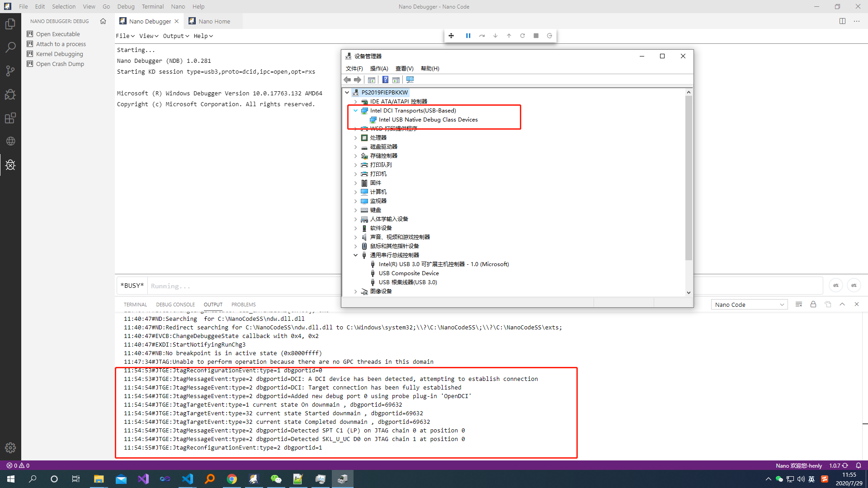Restart the debug session
Image resolution: width=868 pixels, height=488 pixels.
point(523,36)
